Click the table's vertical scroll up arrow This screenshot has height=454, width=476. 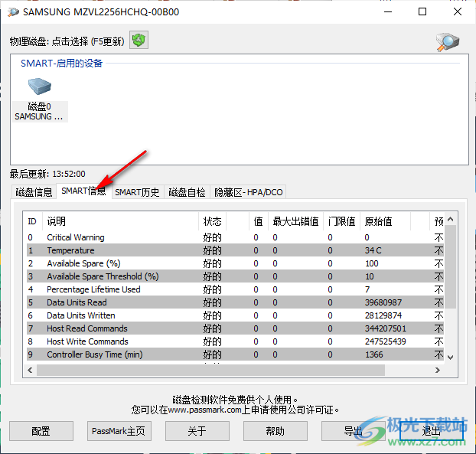pyautogui.click(x=451, y=219)
